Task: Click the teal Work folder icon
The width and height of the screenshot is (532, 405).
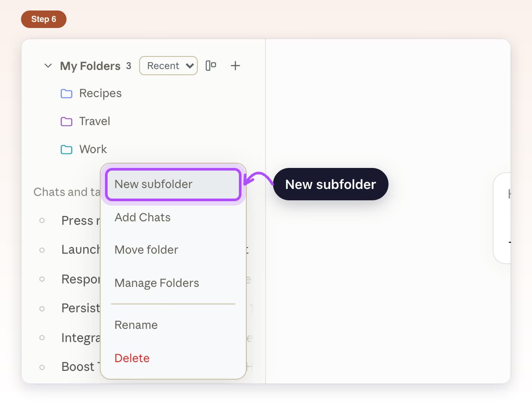Action: [x=66, y=150]
